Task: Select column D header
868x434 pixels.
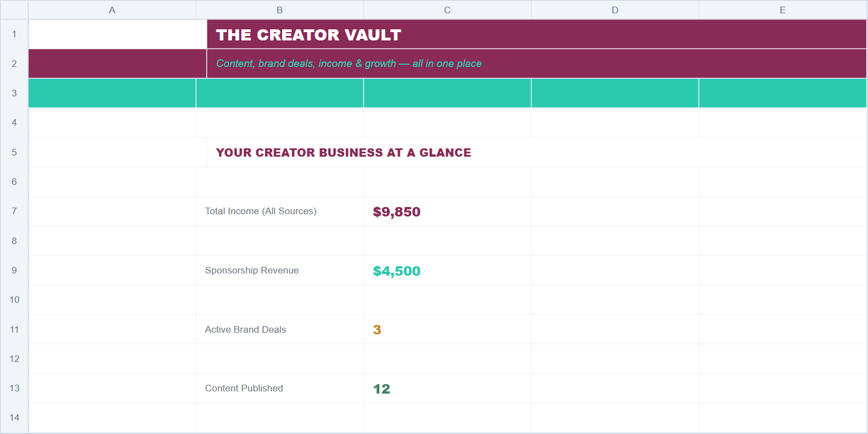Action: tap(615, 10)
